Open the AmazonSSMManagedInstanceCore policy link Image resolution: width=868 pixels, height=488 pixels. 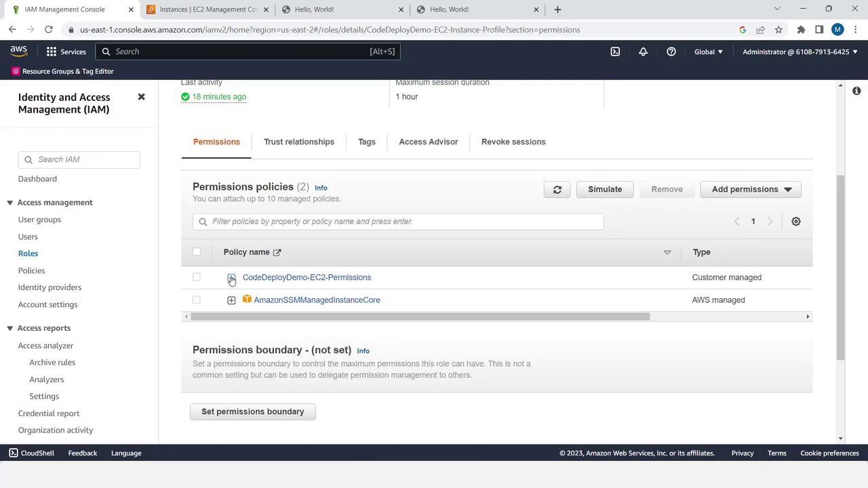click(x=317, y=300)
